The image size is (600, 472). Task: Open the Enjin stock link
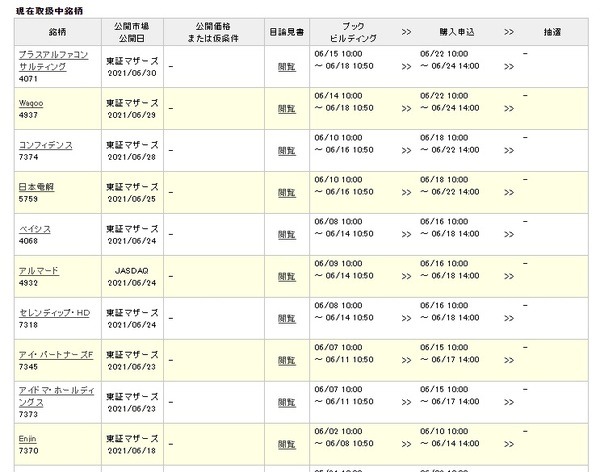[x=28, y=439]
